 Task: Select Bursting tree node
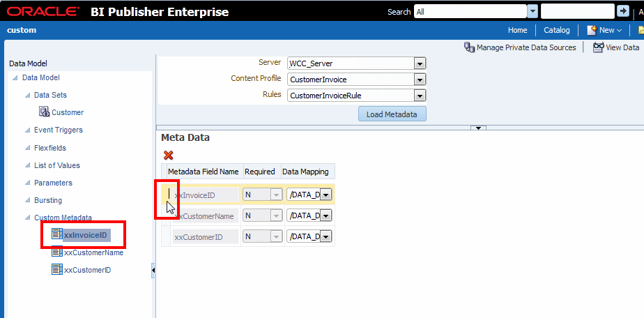[48, 201]
